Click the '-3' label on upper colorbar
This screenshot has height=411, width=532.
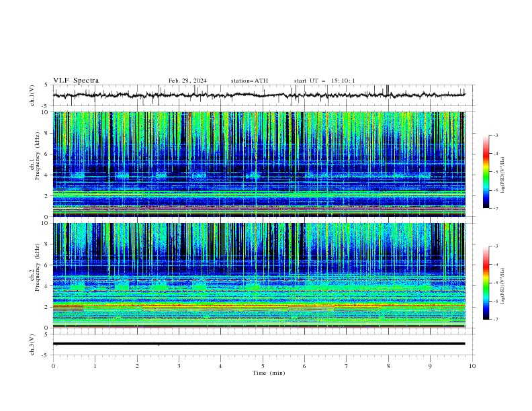tap(495, 135)
